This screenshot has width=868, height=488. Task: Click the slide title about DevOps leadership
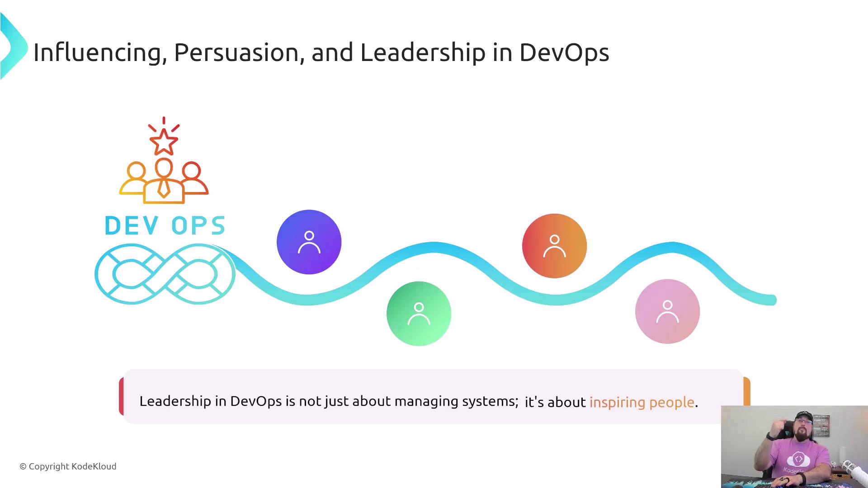pos(321,52)
